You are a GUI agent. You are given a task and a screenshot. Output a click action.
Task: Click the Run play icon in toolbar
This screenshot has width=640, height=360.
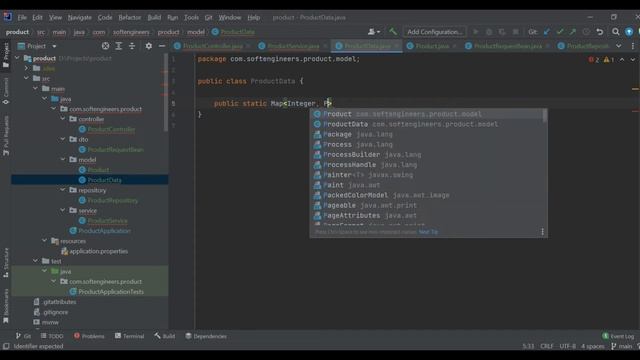coord(476,31)
